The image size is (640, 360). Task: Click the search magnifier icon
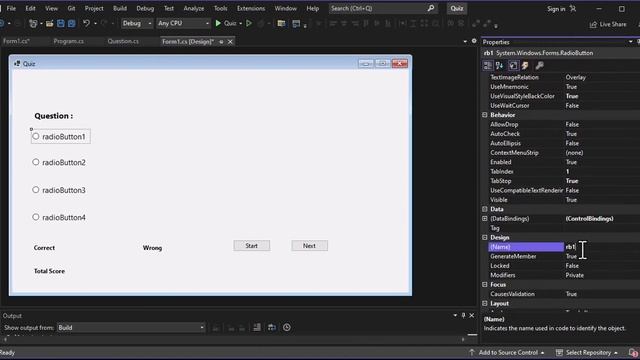pos(431,8)
